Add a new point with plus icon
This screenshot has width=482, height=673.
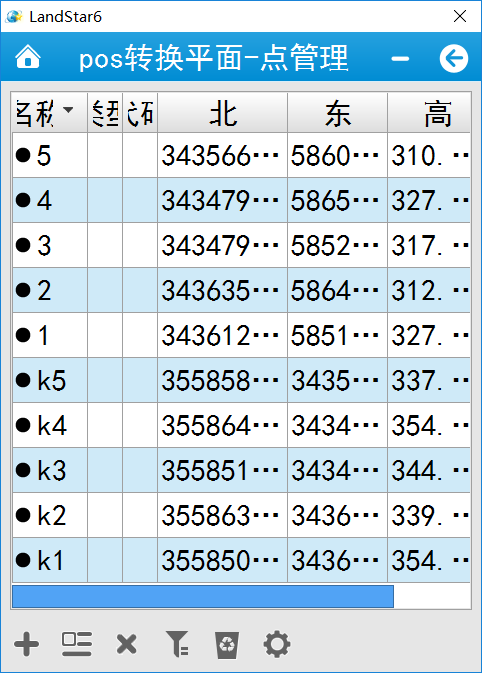(27, 644)
